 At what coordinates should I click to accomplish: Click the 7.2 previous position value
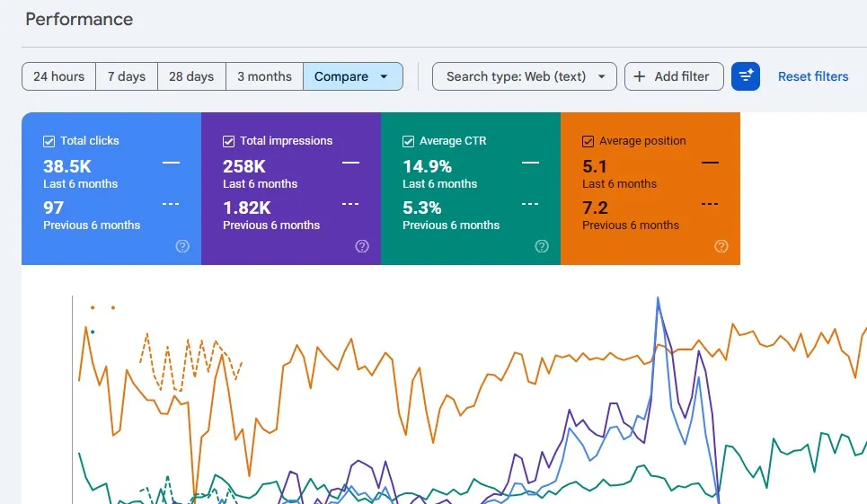595,208
